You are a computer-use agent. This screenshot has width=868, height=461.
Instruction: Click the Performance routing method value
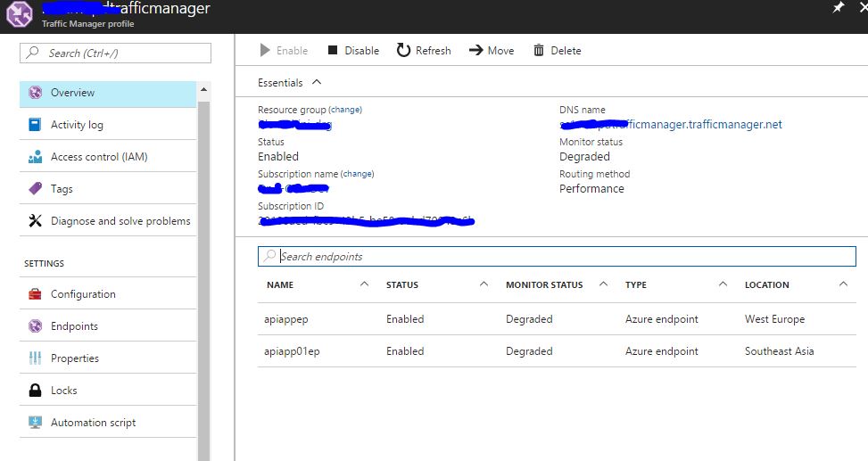[x=591, y=189]
